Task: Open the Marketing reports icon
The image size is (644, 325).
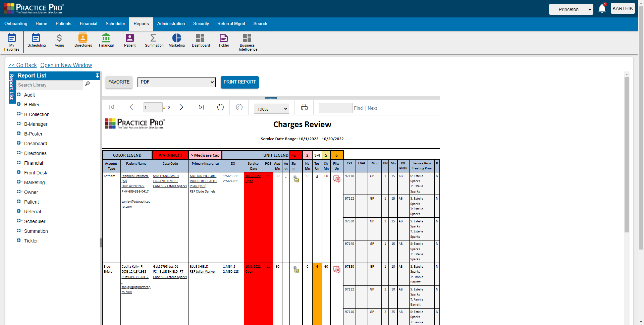Action: (x=176, y=40)
